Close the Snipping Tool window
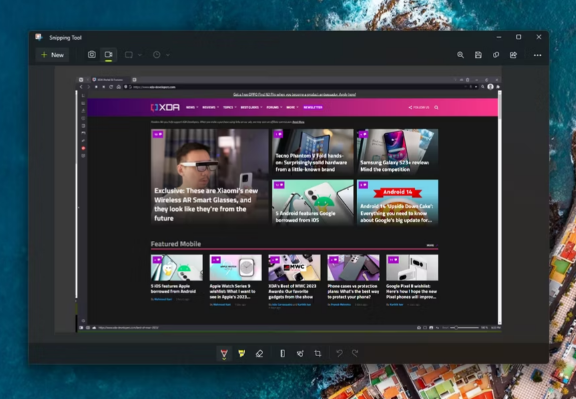Image resolution: width=576 pixels, height=399 pixels. [539, 37]
